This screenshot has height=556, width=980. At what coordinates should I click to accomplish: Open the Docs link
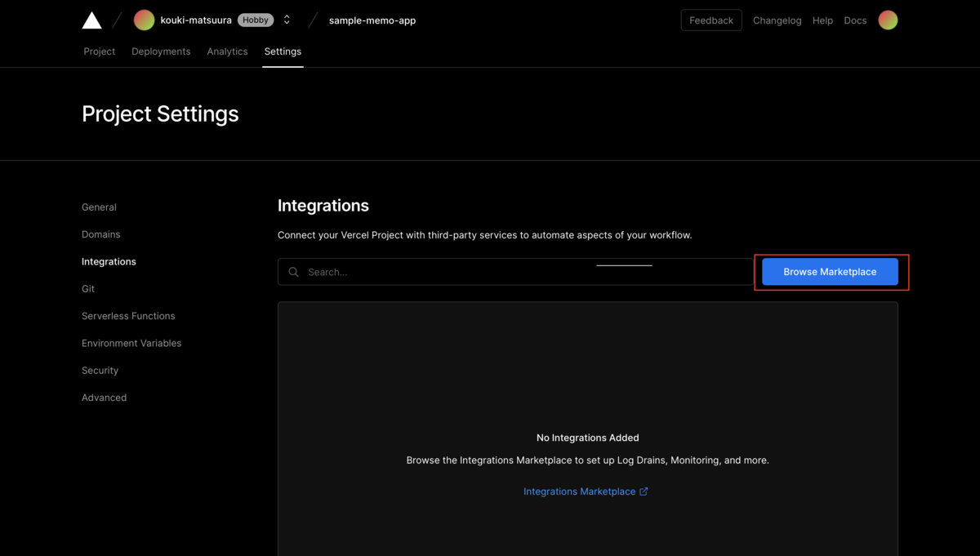point(855,20)
